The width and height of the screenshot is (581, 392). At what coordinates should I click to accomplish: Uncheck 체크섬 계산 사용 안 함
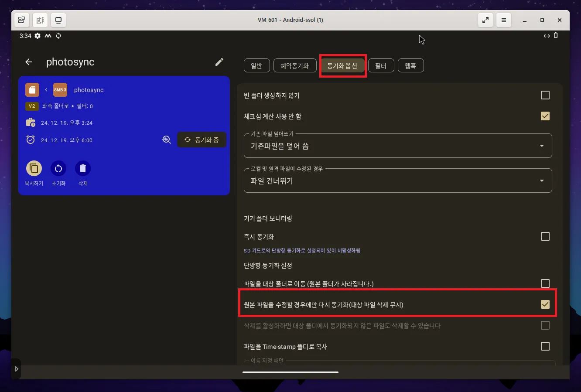tap(545, 116)
